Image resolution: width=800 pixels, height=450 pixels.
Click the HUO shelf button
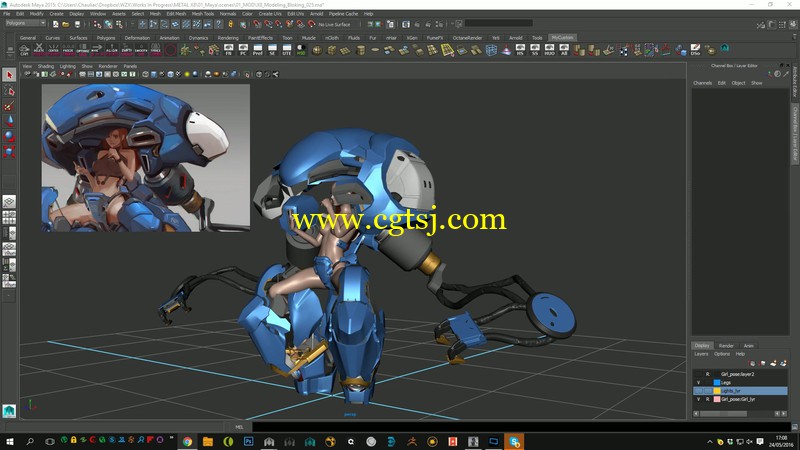pyautogui.click(x=549, y=49)
